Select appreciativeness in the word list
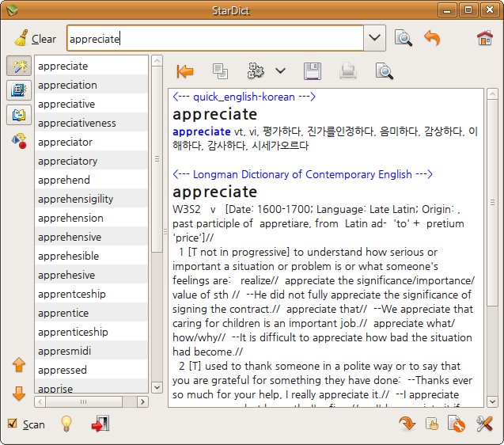This screenshot has height=445, width=504. [91, 123]
